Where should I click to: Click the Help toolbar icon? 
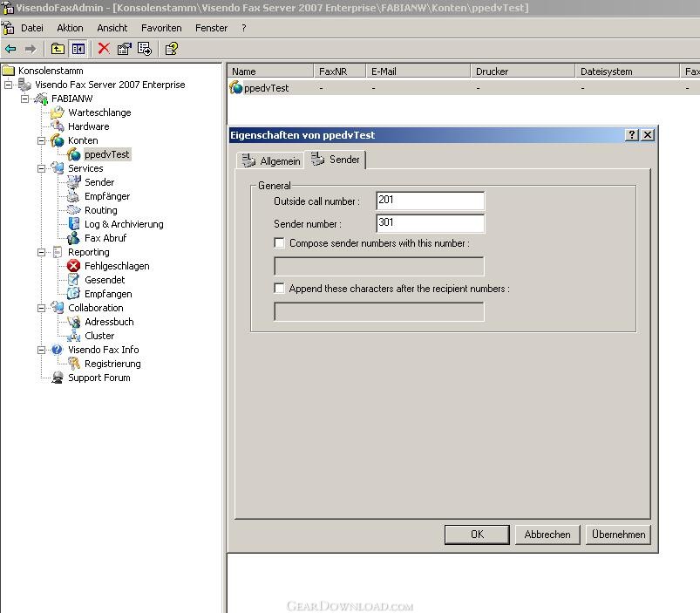pyautogui.click(x=172, y=49)
